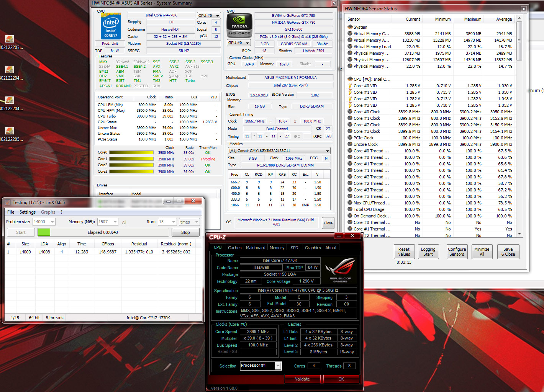Click the Republic of Gamers logo in CPU-Z

click(340, 270)
